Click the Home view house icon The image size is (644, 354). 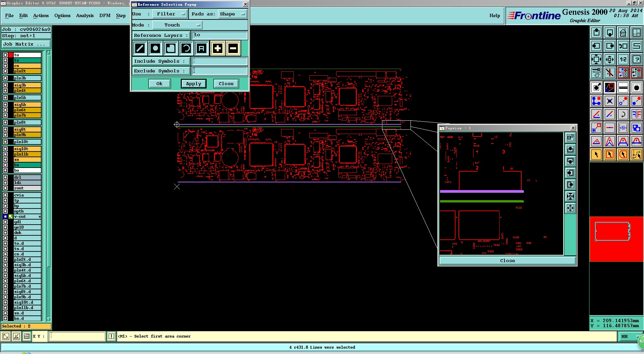tap(623, 33)
